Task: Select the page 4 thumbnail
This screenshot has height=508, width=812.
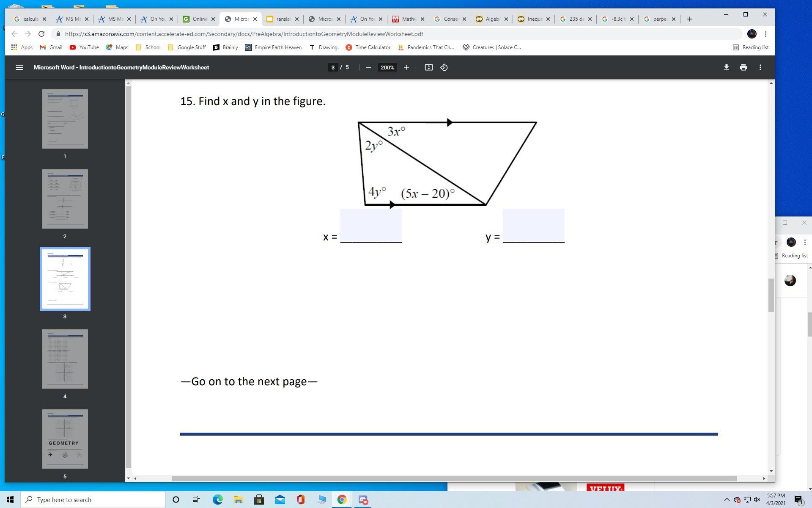Action: 65,359
